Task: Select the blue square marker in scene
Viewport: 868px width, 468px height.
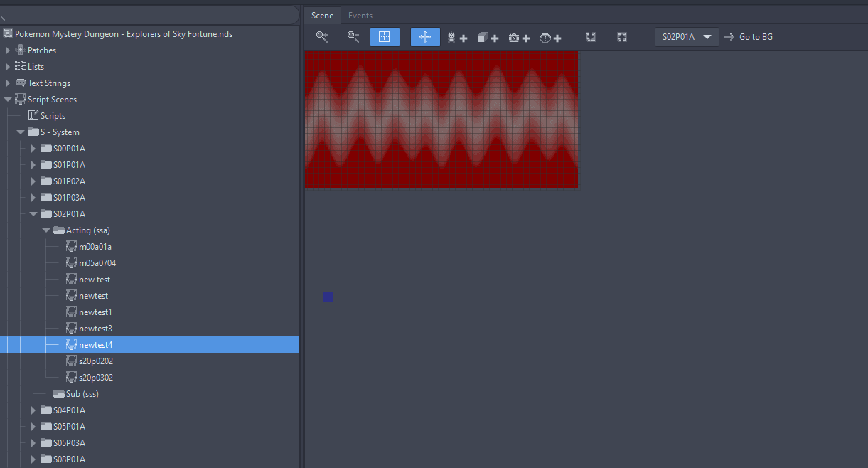Action: [328, 297]
